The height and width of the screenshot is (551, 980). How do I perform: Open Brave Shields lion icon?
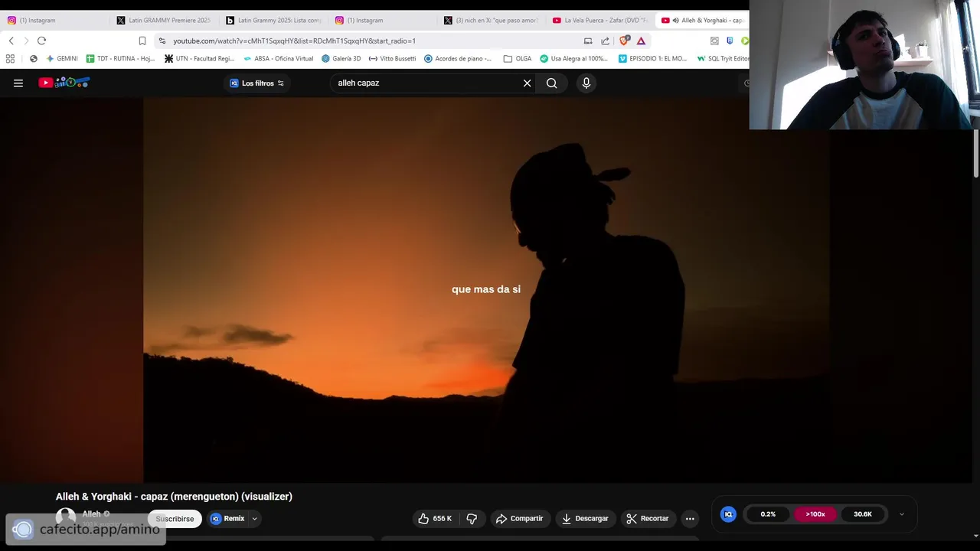[624, 41]
